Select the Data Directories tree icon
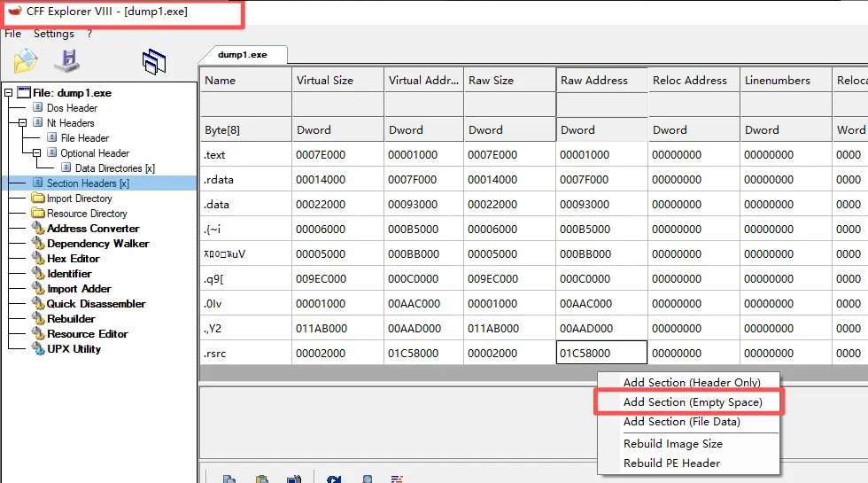This screenshot has width=868, height=483. [x=66, y=167]
